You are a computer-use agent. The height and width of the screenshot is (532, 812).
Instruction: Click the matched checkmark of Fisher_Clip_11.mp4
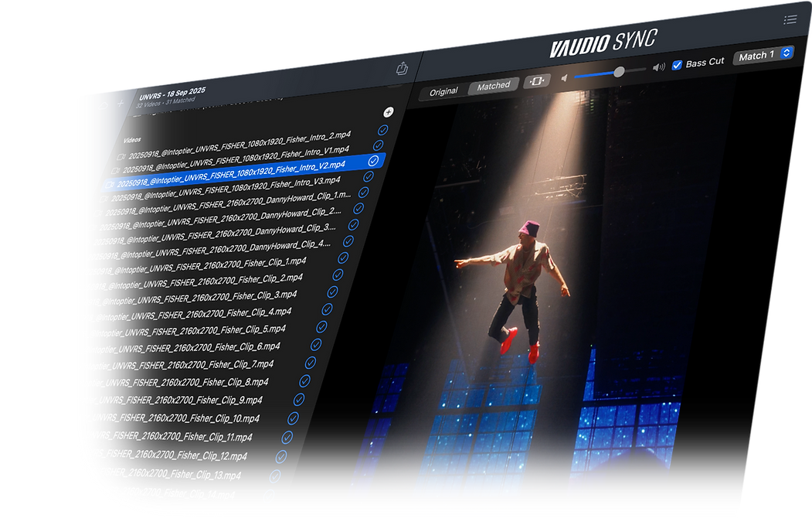287,437
